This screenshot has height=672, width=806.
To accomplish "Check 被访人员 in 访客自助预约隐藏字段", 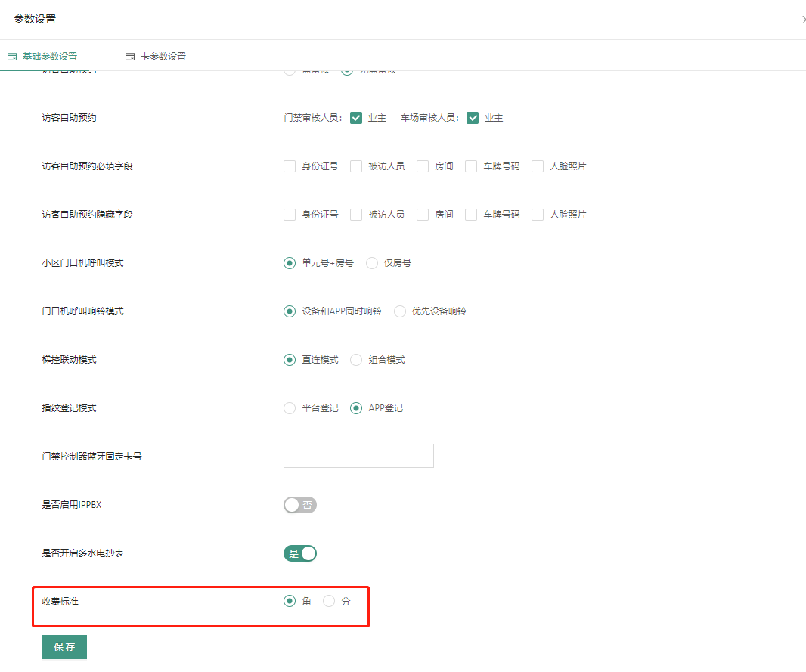I will coord(356,215).
